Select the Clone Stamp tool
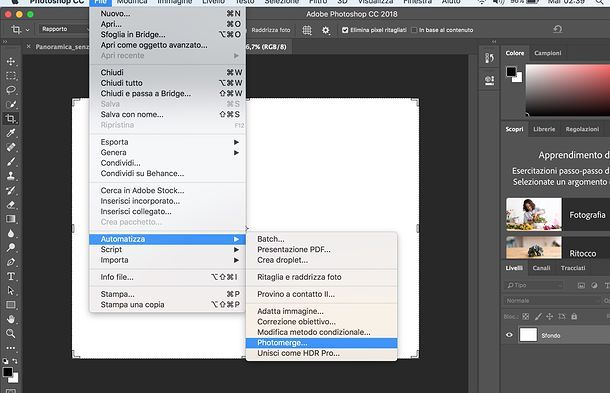The image size is (610, 393). pos(11,176)
